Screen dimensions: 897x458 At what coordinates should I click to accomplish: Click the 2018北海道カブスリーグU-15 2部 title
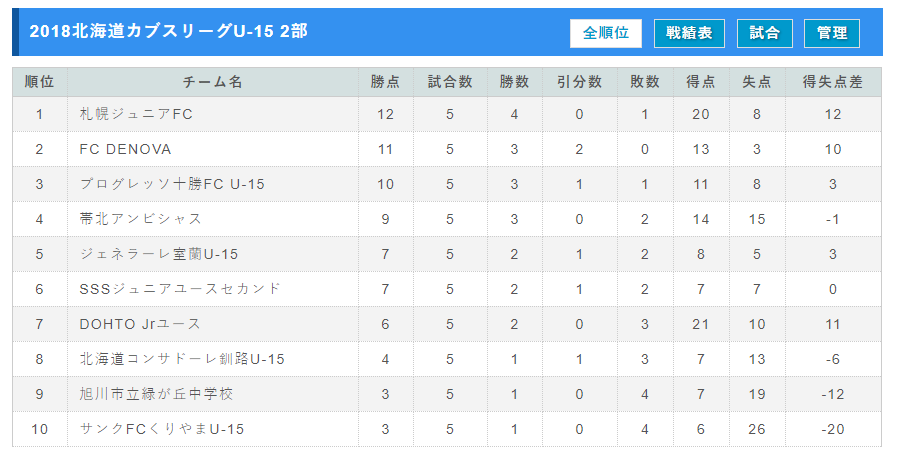pyautogui.click(x=169, y=31)
